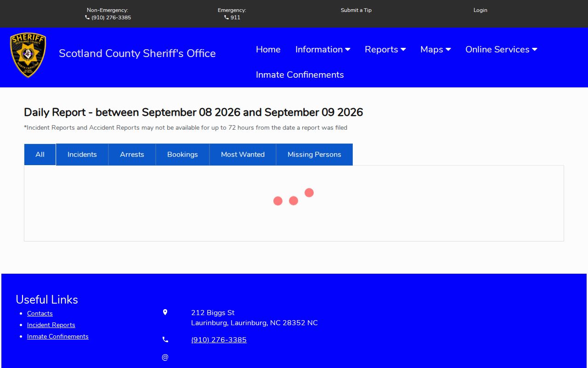Click the Daily Report heading
The width and height of the screenshot is (588, 368).
pyautogui.click(x=193, y=112)
